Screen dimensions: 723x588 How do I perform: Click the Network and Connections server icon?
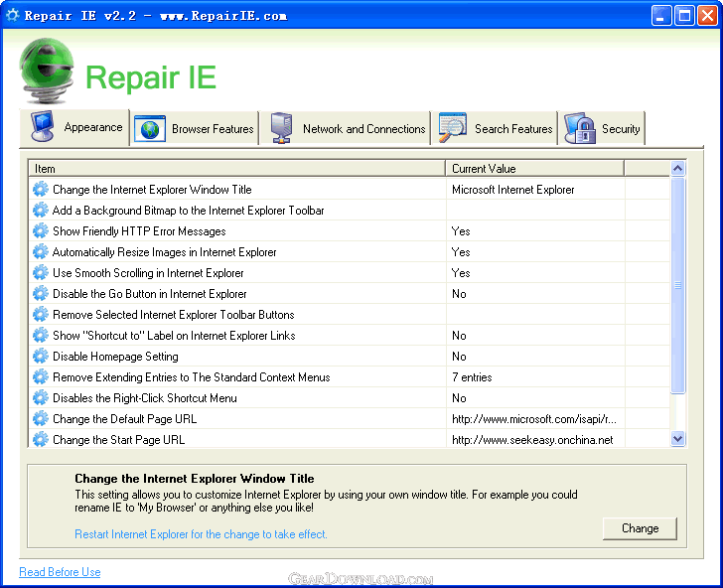[281, 128]
